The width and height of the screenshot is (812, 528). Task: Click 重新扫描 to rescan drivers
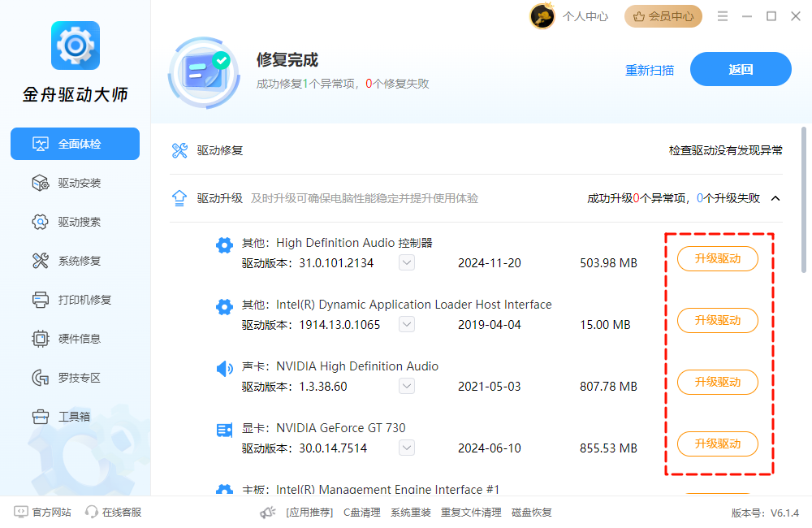[650, 71]
